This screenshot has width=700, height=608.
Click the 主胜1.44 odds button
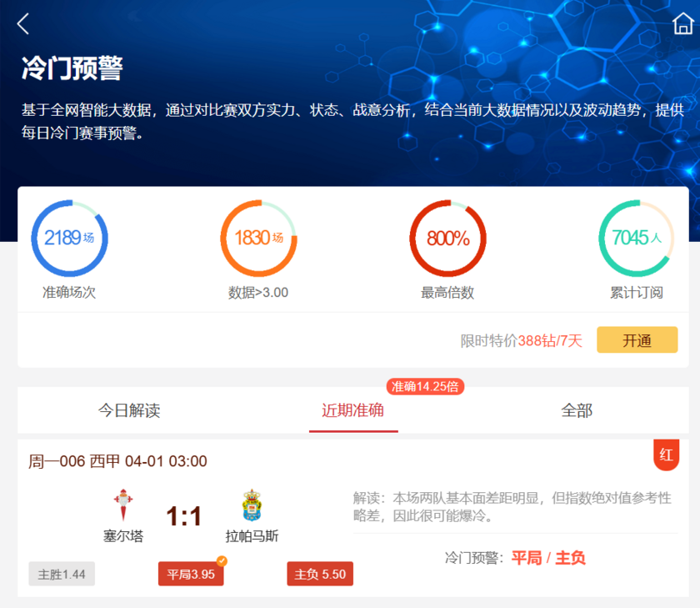(x=62, y=574)
